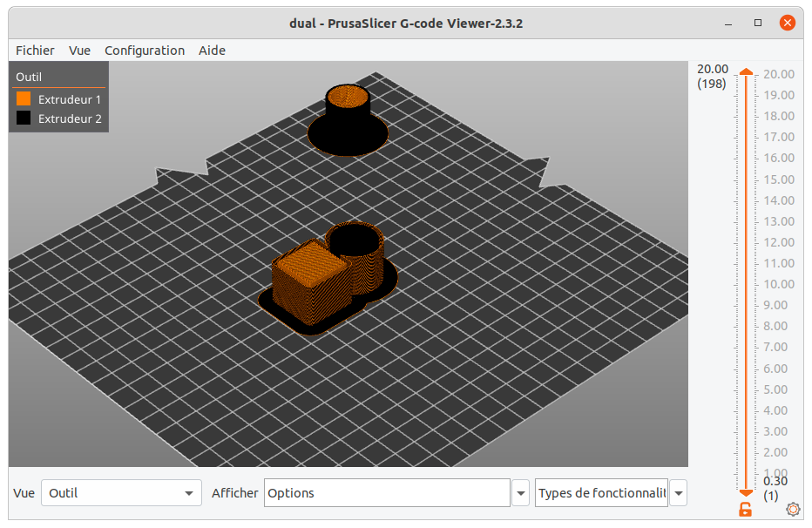This screenshot has height=528, width=812.
Task: Expand the Types de fonctionnalité dropdown arrow
Action: [679, 493]
